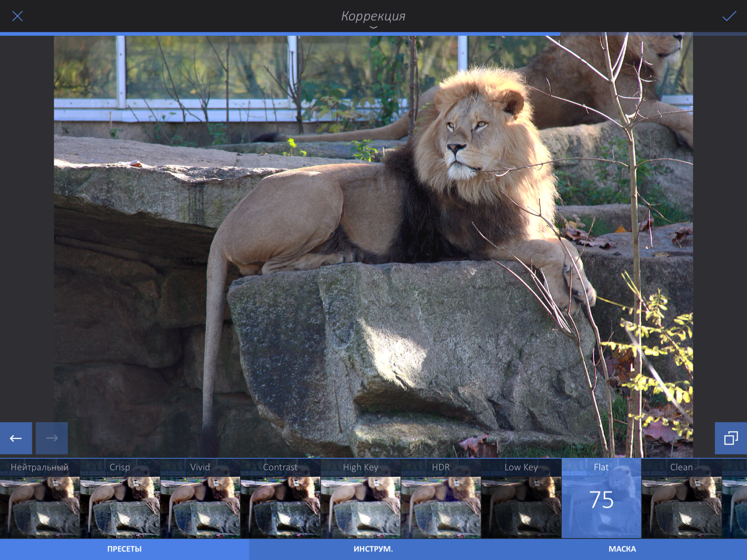Expand the Коррекция title chevron
The image size is (747, 560).
(373, 27)
